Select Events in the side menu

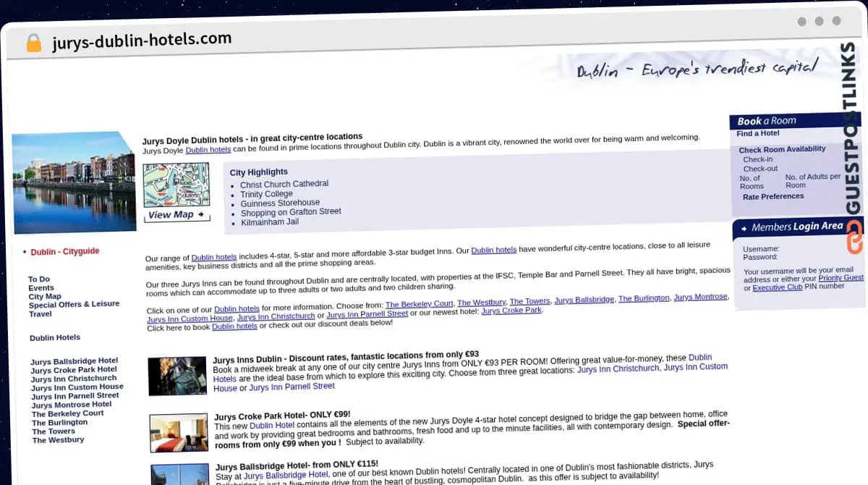click(x=41, y=287)
